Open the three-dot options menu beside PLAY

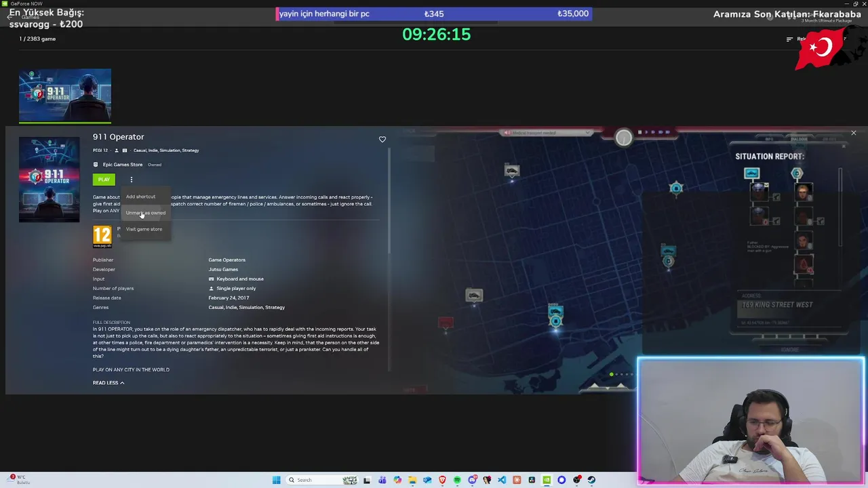(132, 180)
